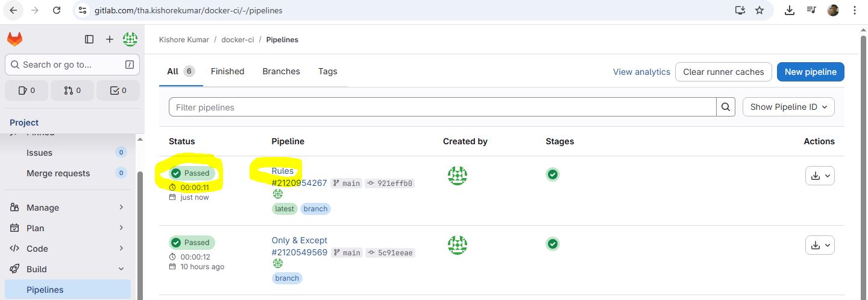The image size is (868, 300).
Task: Open the View analytics link
Action: click(641, 72)
